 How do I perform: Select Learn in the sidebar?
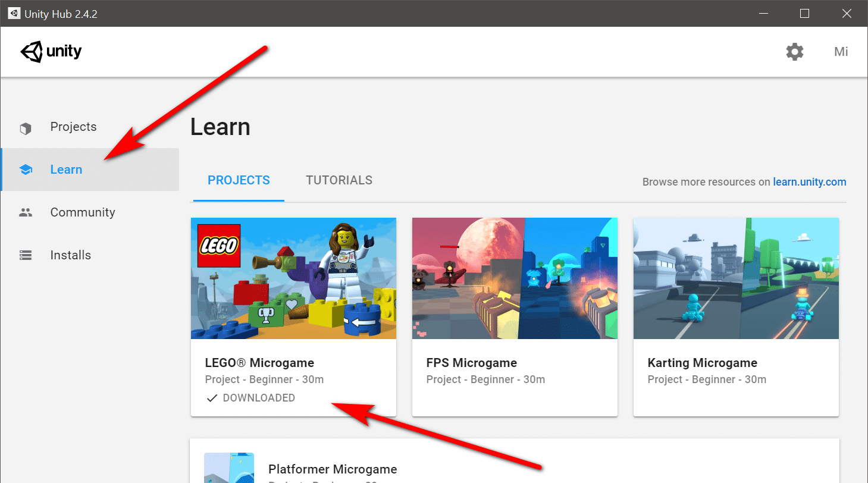pyautogui.click(x=89, y=170)
